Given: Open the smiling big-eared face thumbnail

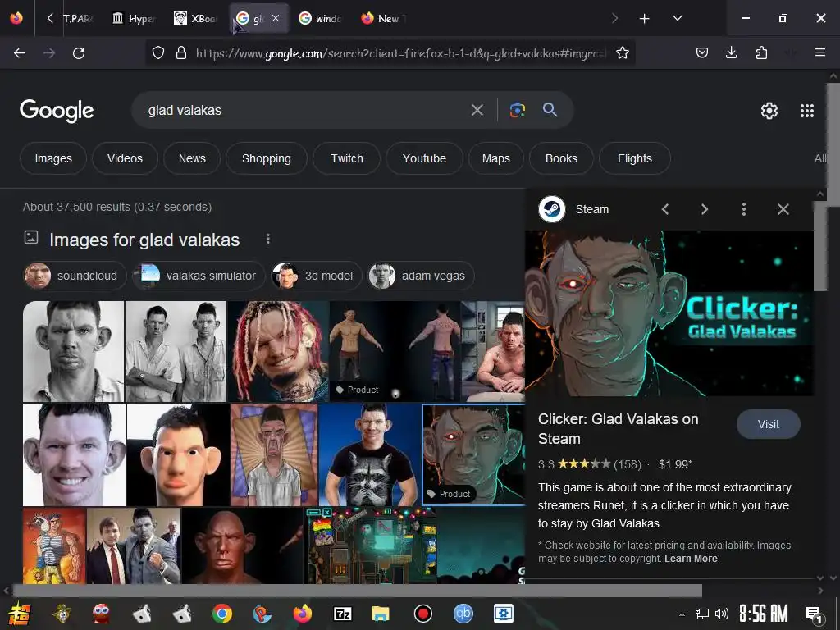Looking at the screenshot, I should 74,454.
